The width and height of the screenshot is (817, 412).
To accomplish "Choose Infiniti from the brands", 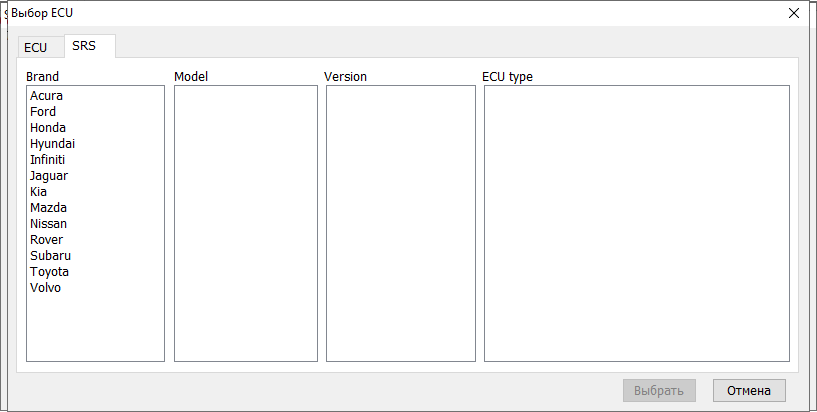I will tap(48, 160).
